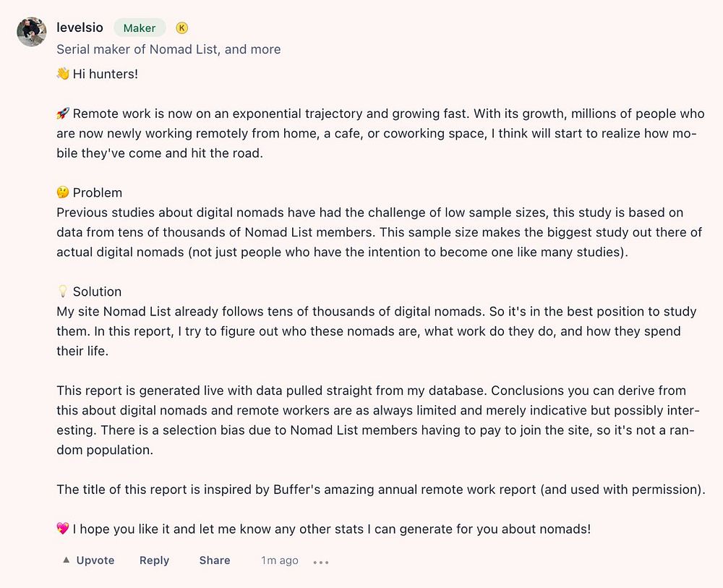Open the three-dot more options menu

(x=321, y=561)
